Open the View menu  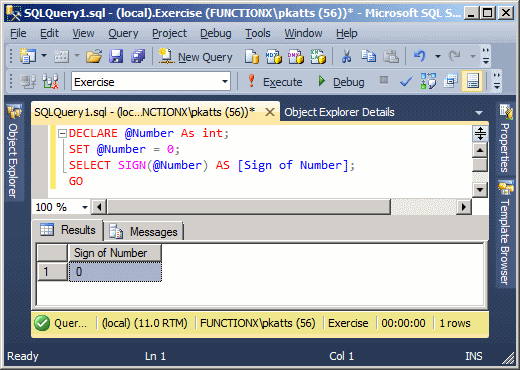(83, 33)
